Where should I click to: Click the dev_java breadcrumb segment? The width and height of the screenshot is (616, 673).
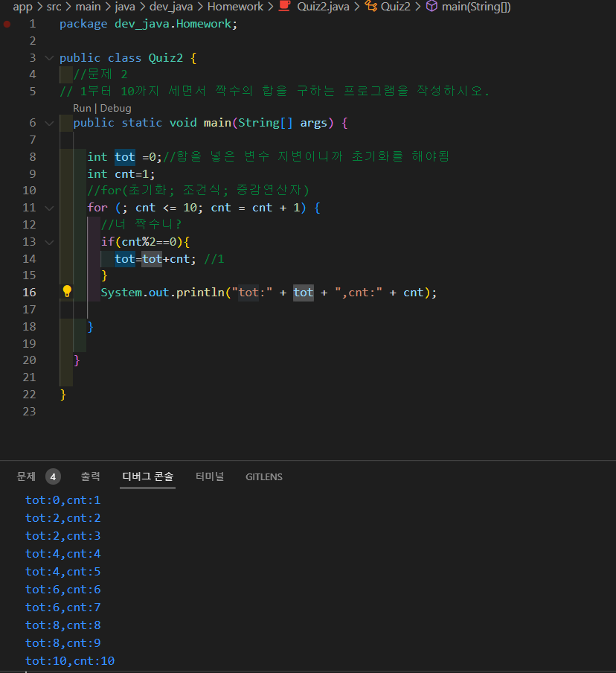coord(171,7)
